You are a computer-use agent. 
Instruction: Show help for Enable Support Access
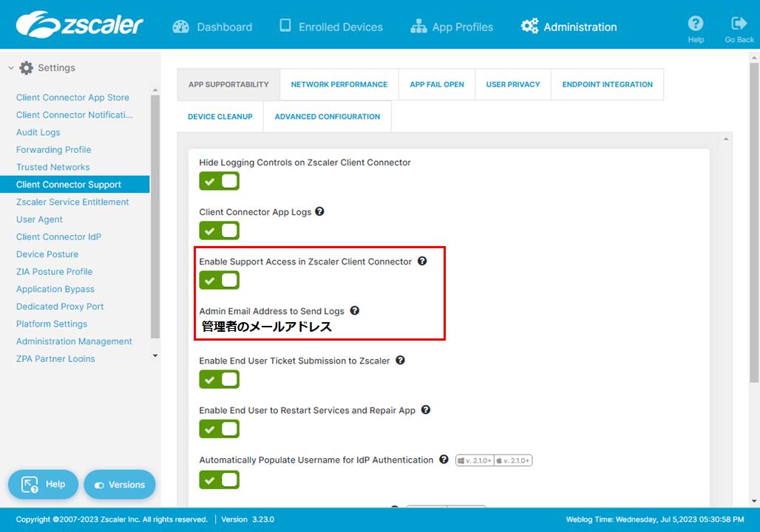tap(422, 261)
